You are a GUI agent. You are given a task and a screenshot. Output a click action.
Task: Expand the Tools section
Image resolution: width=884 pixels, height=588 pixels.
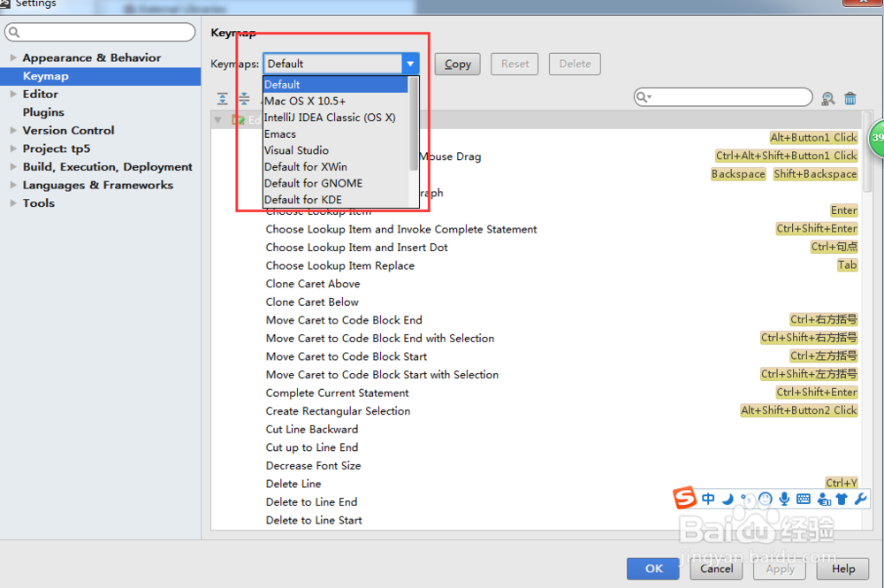point(13,203)
